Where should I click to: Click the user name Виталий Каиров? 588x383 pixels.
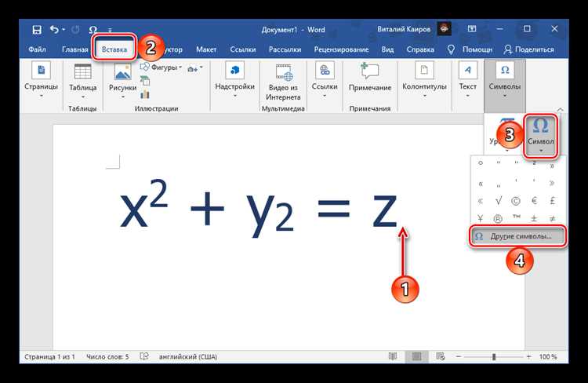click(x=404, y=29)
